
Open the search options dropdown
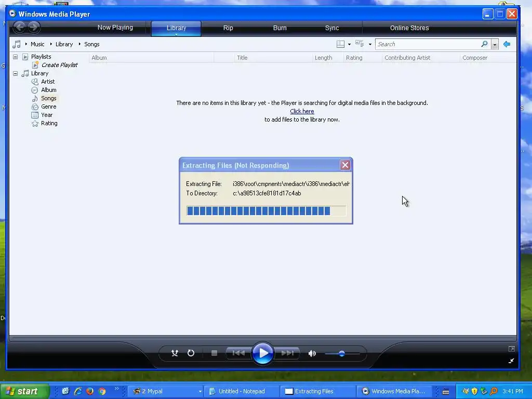(495, 44)
